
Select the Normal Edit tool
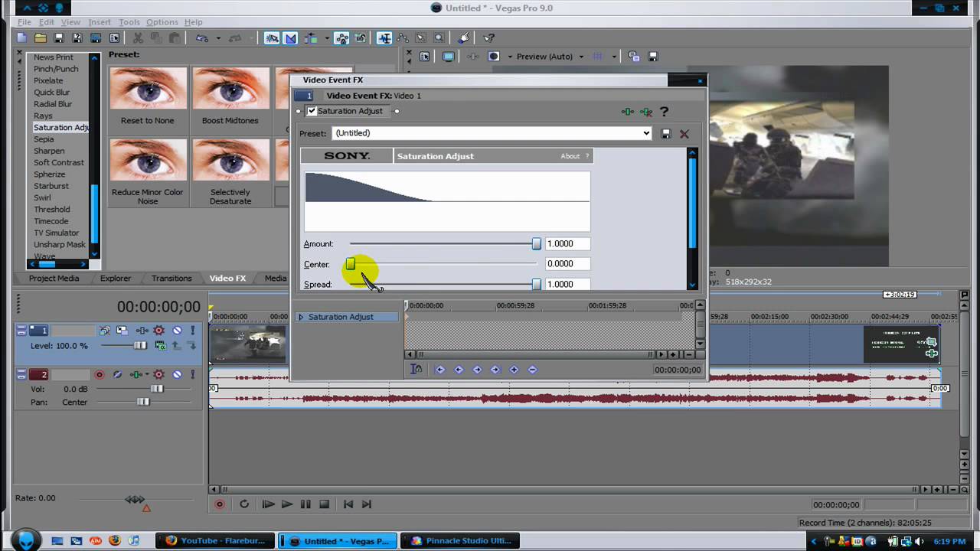384,37
